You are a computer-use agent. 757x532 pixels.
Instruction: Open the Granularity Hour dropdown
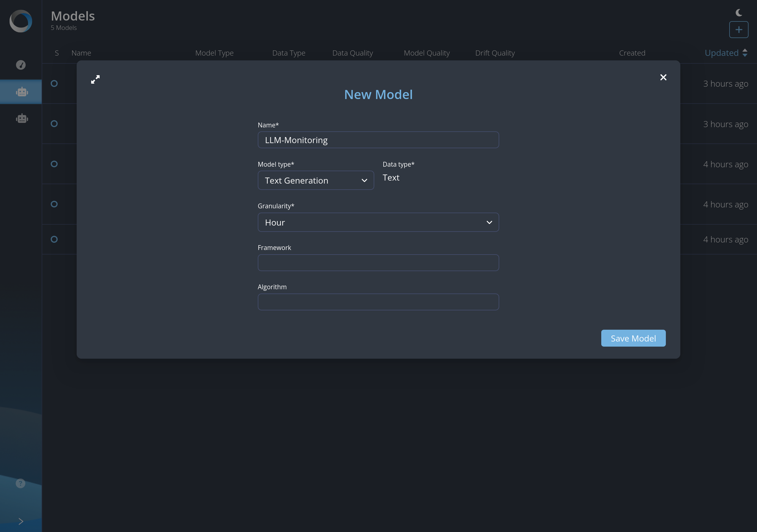[378, 222]
